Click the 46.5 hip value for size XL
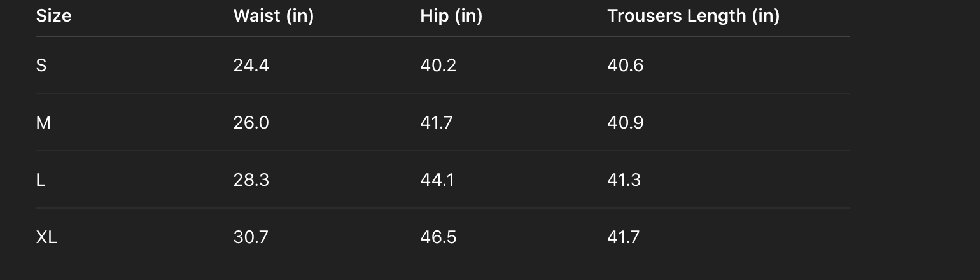The image size is (980, 280). (438, 237)
